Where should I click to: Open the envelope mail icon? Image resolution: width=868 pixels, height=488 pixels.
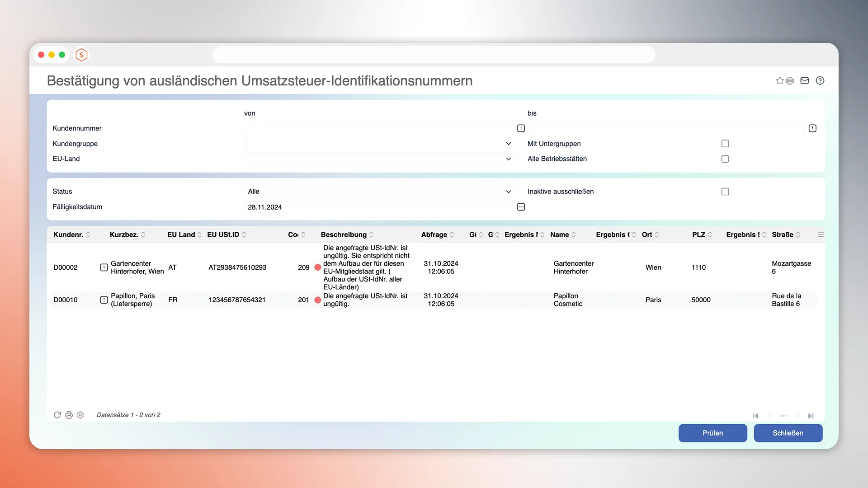805,80
